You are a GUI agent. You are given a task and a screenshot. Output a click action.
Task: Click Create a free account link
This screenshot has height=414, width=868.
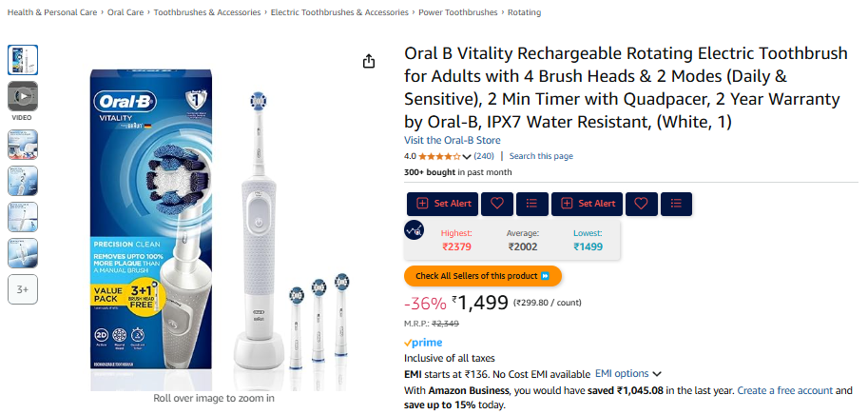(785, 390)
